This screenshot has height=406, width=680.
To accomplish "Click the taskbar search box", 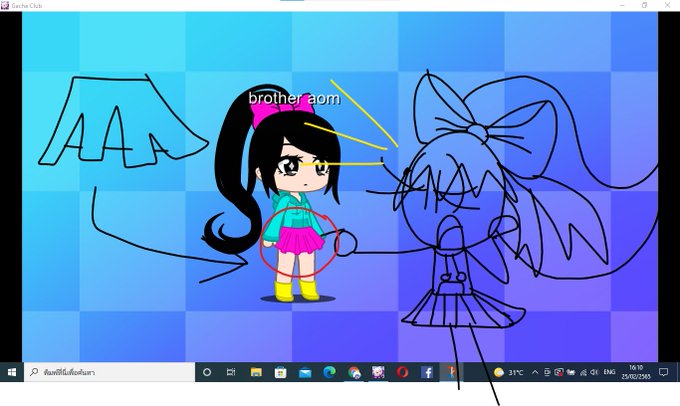I will pyautogui.click(x=109, y=372).
